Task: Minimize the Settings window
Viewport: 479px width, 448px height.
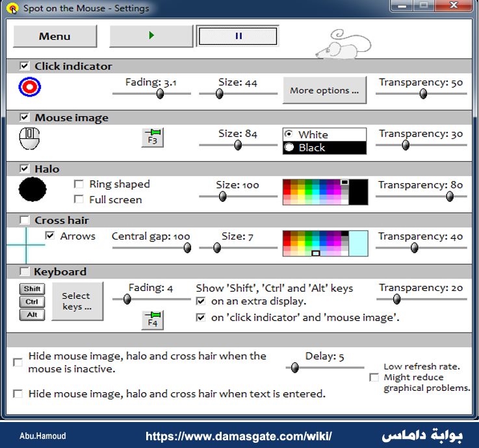Action: pyautogui.click(x=402, y=5)
